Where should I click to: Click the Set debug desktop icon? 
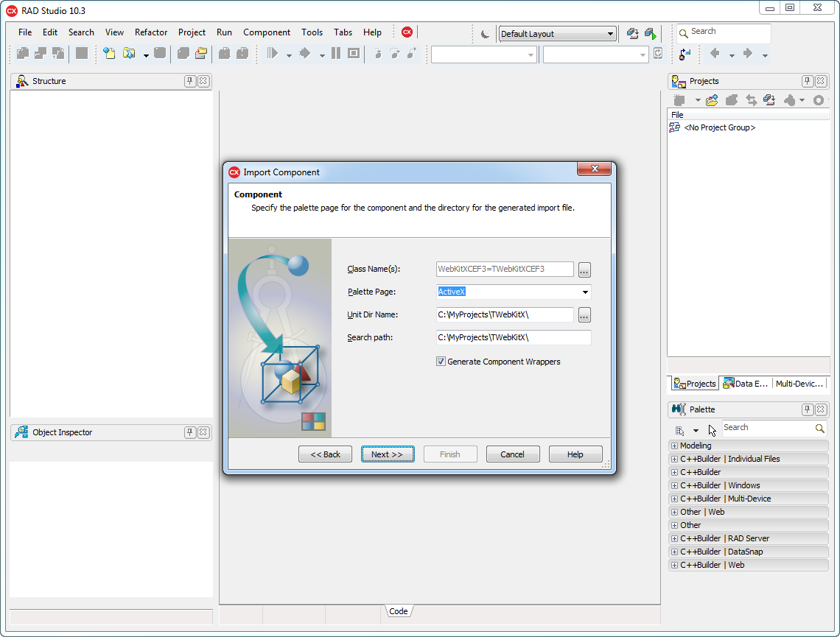[x=651, y=34]
